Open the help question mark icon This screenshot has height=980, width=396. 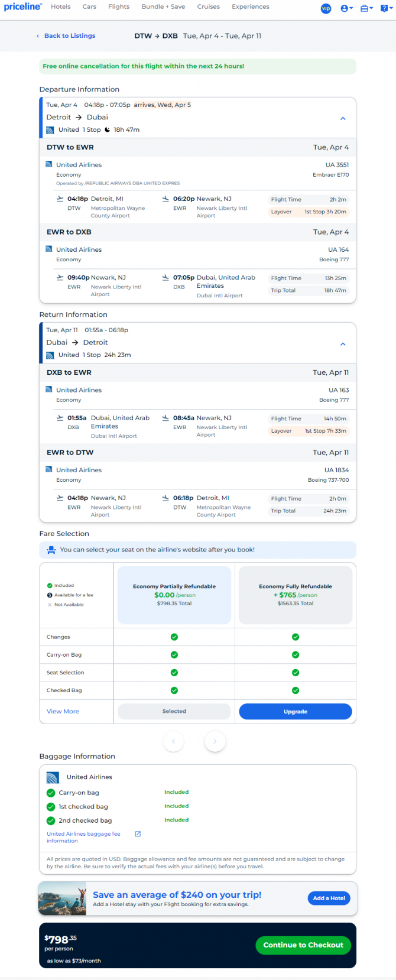387,8
